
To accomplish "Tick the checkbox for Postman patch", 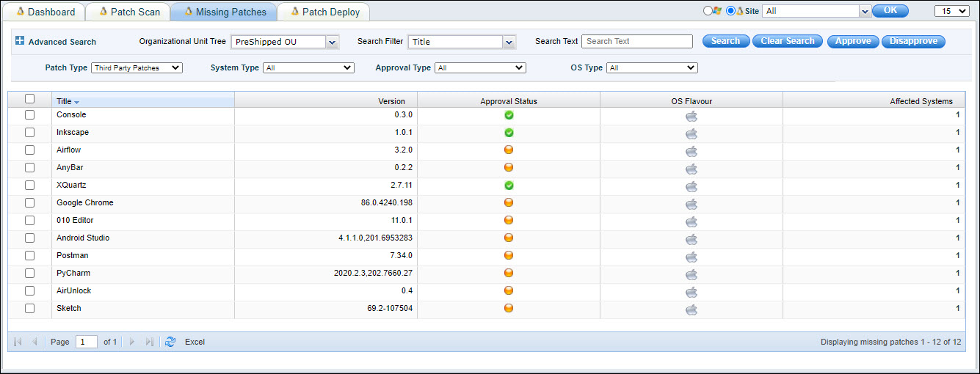I will point(30,256).
